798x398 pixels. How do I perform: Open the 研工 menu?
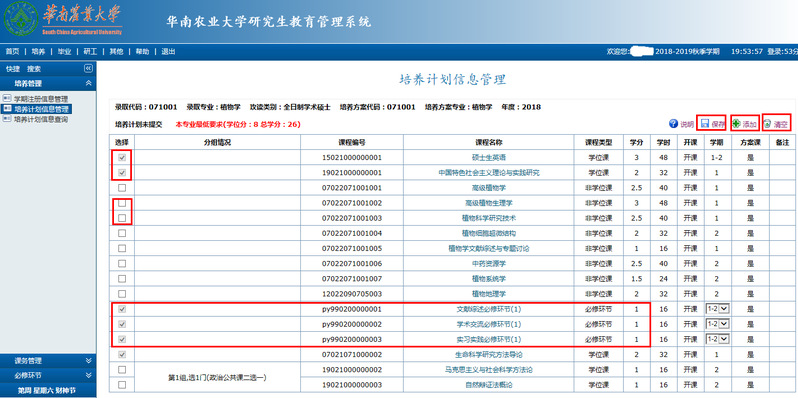point(90,51)
